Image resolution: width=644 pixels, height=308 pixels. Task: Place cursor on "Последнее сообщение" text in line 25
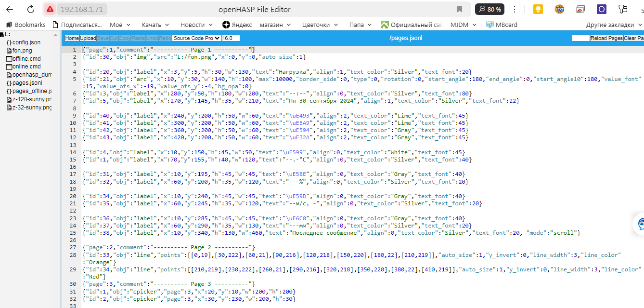[324, 233]
